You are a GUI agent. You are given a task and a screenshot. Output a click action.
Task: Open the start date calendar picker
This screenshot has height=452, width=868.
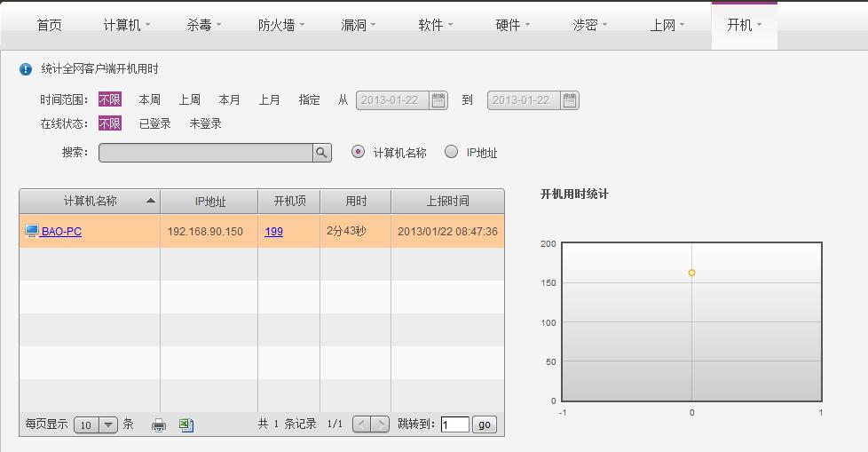[438, 100]
